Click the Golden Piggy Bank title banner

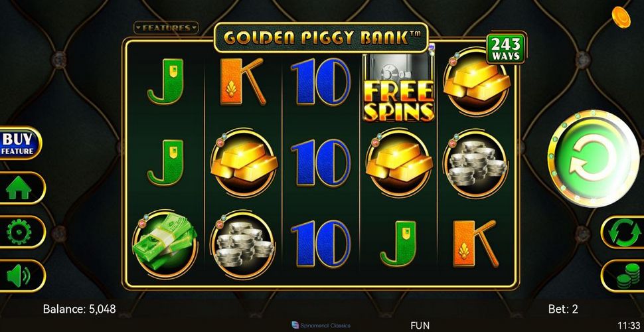pyautogui.click(x=321, y=38)
